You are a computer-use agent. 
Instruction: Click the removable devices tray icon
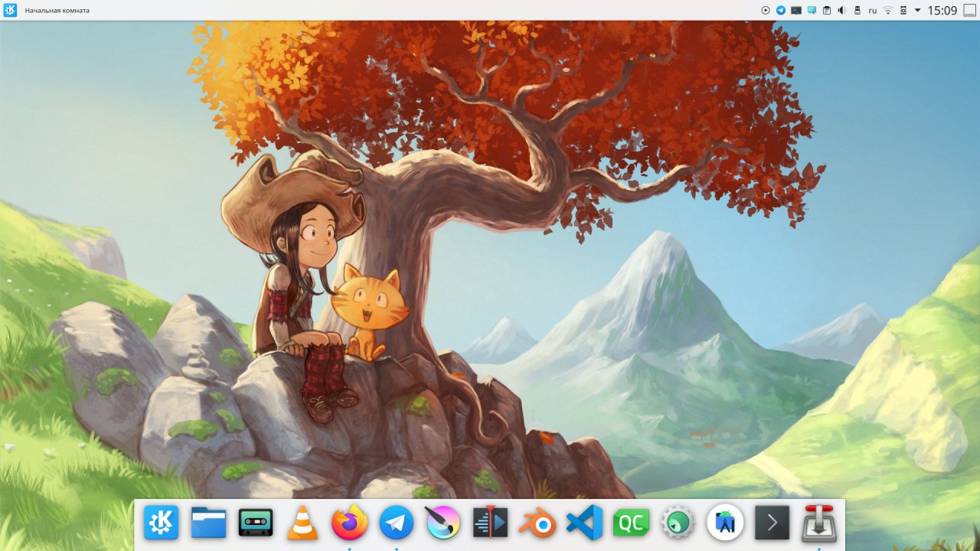[x=857, y=10]
